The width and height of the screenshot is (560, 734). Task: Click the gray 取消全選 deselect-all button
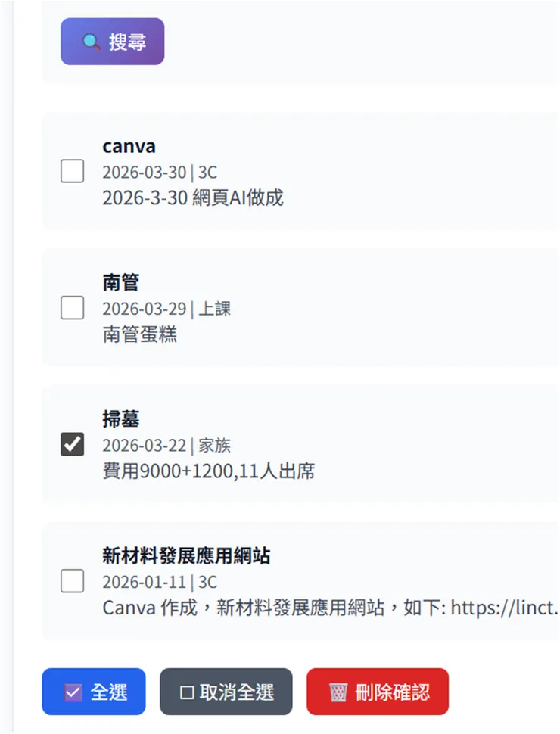tap(225, 691)
